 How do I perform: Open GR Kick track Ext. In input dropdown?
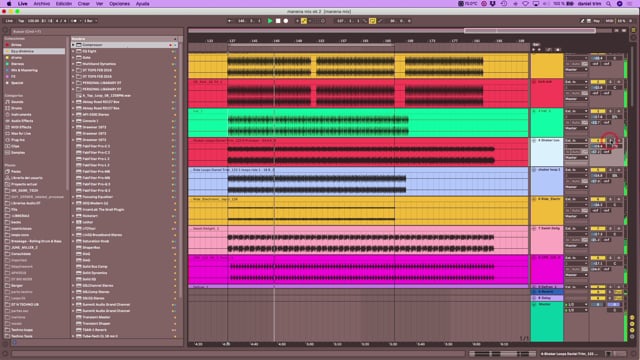tap(576, 82)
